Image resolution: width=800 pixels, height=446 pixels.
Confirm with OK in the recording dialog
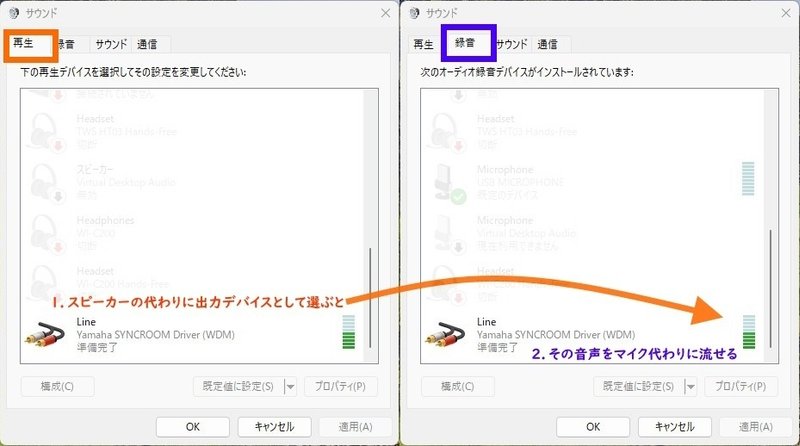click(x=593, y=427)
